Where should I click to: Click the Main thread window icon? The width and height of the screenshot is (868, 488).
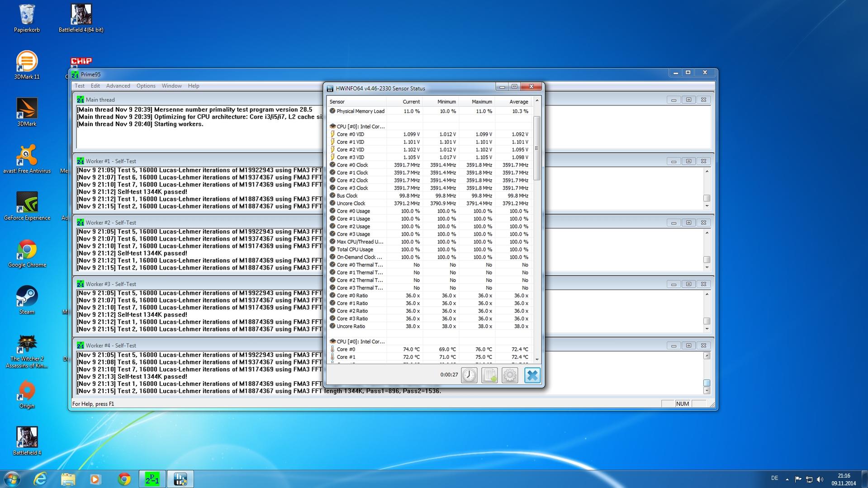tap(80, 99)
